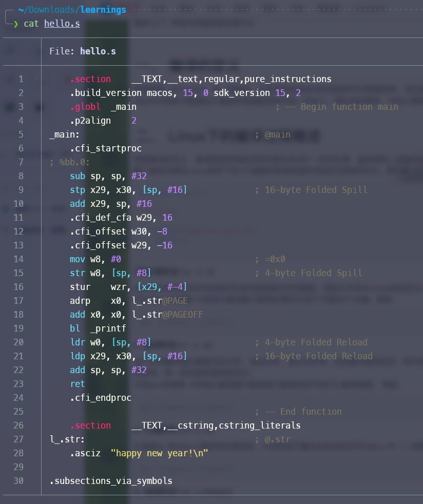The image size is (423, 504).
Task: Click the cat command text
Action: pos(31,24)
